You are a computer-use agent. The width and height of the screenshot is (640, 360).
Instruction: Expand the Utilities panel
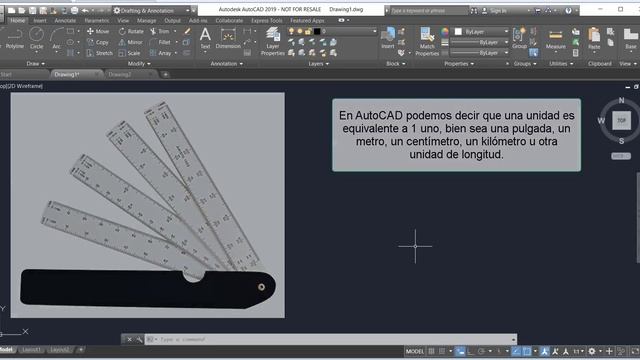pyautogui.click(x=561, y=64)
